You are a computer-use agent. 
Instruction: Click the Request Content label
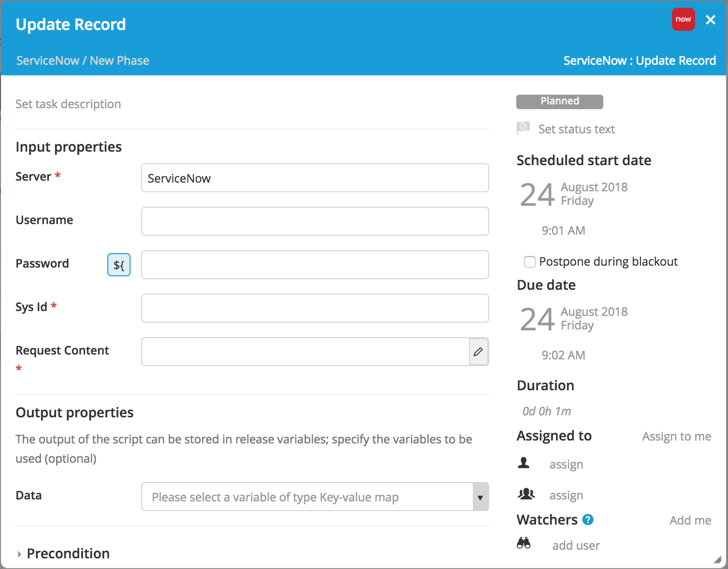[x=62, y=350]
